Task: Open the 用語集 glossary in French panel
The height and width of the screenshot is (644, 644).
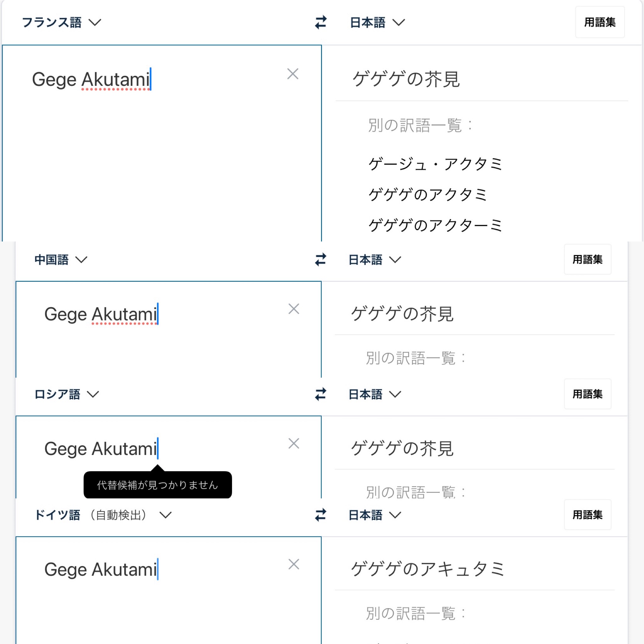Action: click(600, 22)
